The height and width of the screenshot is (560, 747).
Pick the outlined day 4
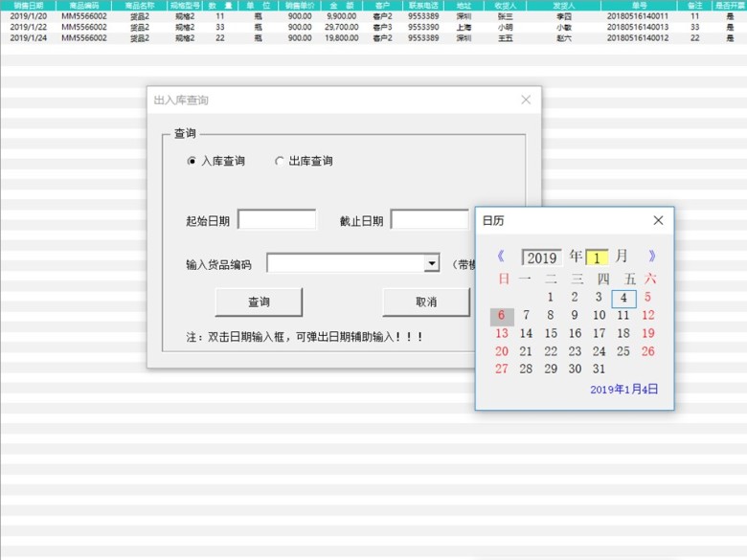click(623, 298)
